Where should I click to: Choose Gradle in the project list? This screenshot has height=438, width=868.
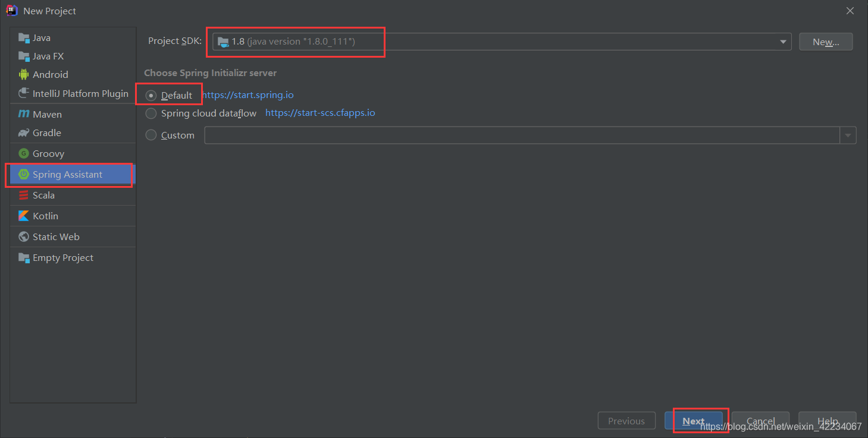pos(73,133)
